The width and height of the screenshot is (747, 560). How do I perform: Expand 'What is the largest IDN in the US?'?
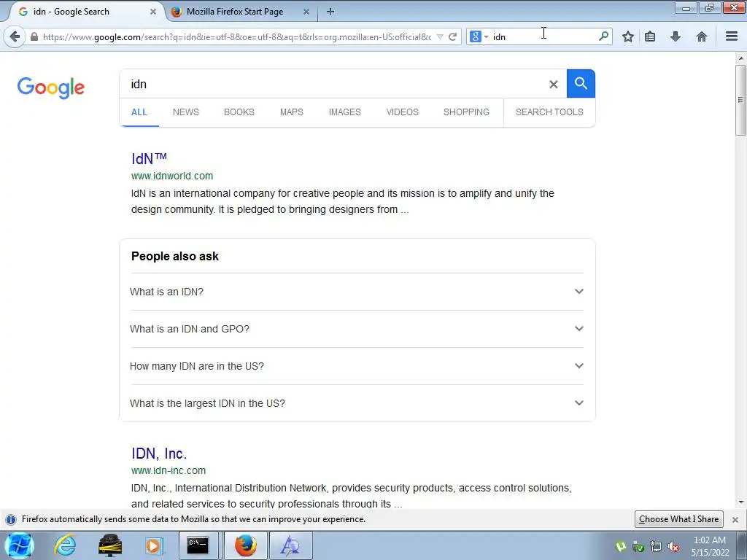point(356,402)
